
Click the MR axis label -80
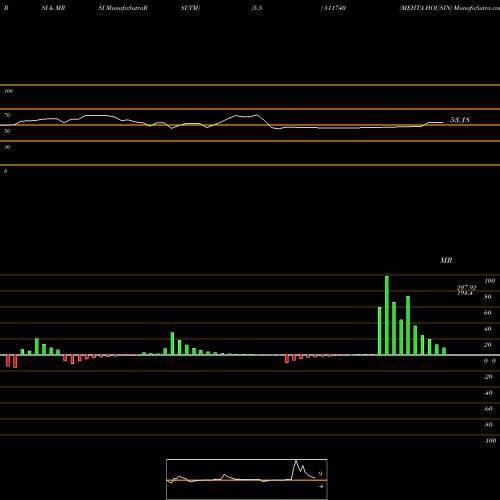(x=488, y=425)
